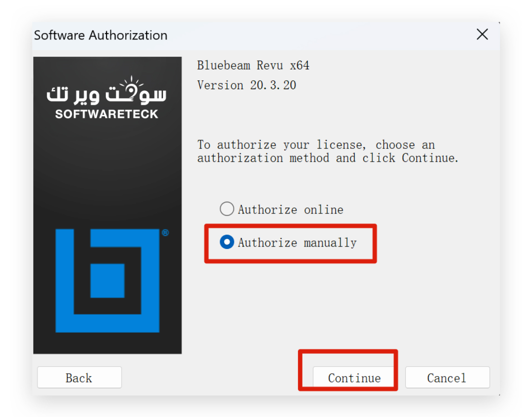This screenshot has height=417, width=532.
Task: Click the Authorize manually label text
Action: pos(297,243)
